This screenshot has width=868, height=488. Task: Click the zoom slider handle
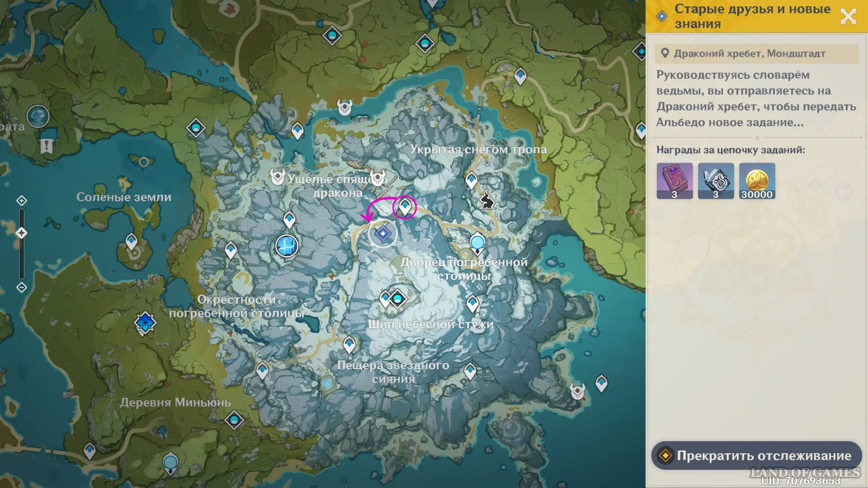click(x=22, y=233)
